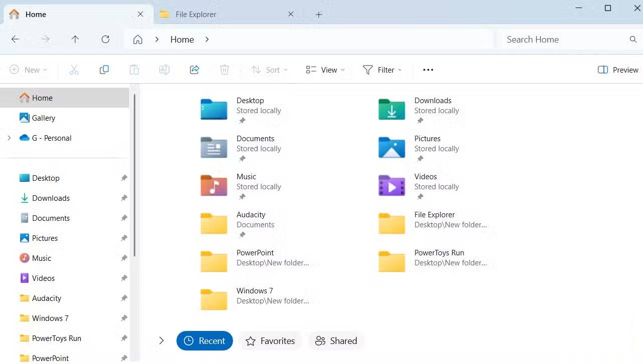643x364 pixels.
Task: Open Gallery in the sidebar
Action: 44,118
